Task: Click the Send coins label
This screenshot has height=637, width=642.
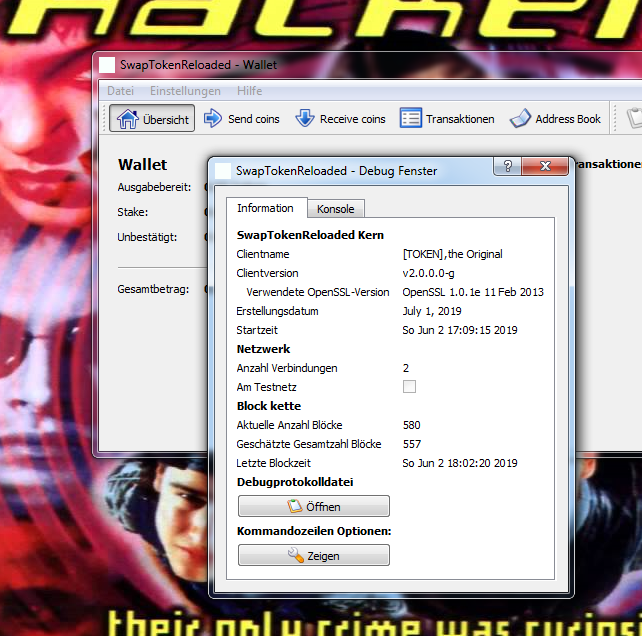Action: [253, 119]
